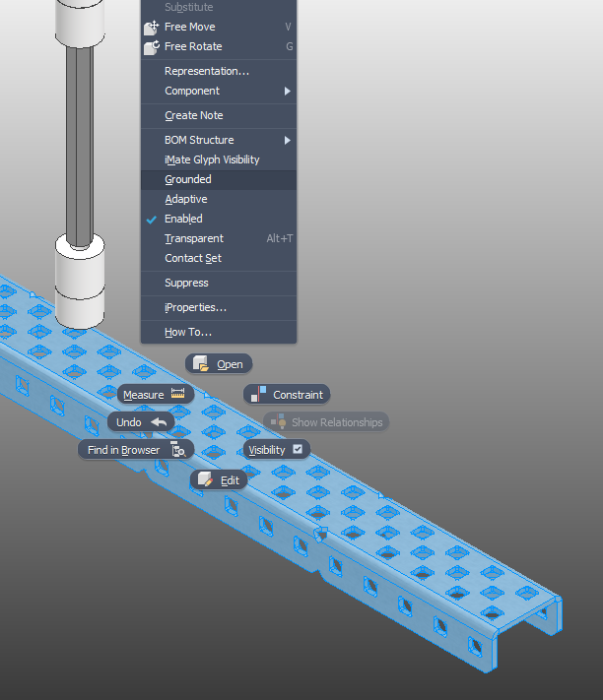This screenshot has width=603, height=700.
Task: Toggle Transparent for the component
Action: point(219,238)
